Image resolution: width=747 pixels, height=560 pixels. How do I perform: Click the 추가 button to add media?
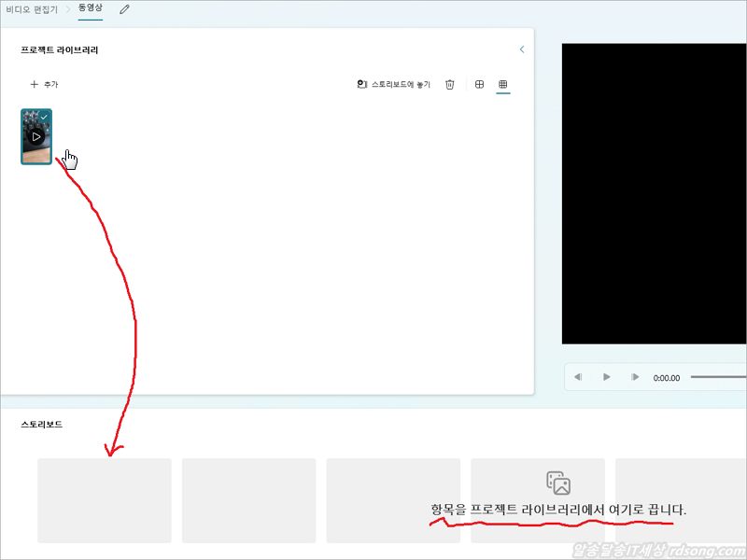pos(44,85)
